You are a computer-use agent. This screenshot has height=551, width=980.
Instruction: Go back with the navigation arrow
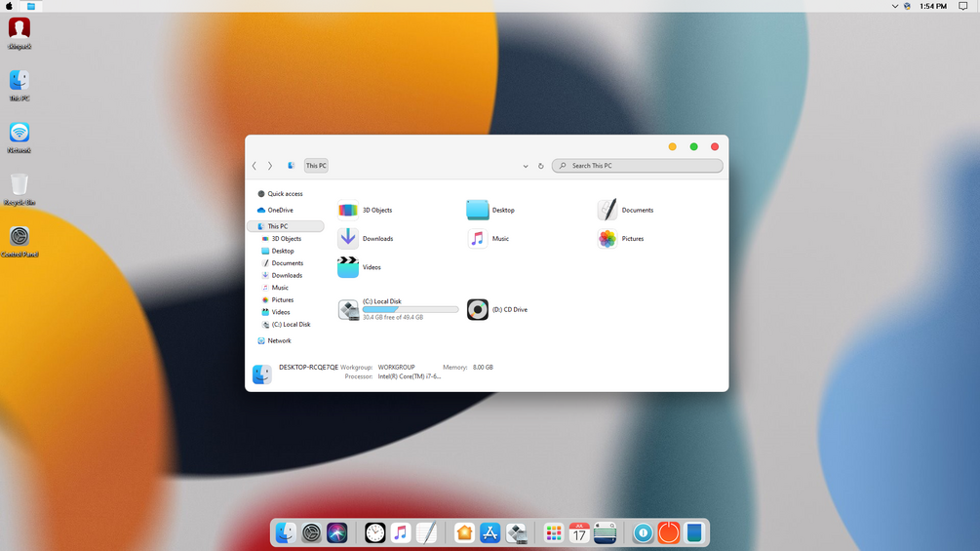(255, 166)
